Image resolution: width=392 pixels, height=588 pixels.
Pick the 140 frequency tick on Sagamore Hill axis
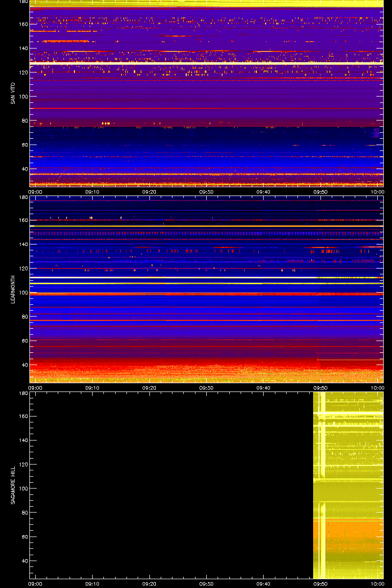click(x=23, y=440)
